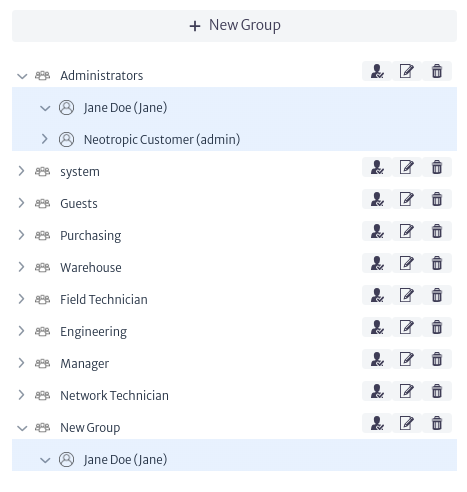Viewport: 467px width, 492px height.
Task: Delete the Network Technician group
Action: [x=437, y=391]
